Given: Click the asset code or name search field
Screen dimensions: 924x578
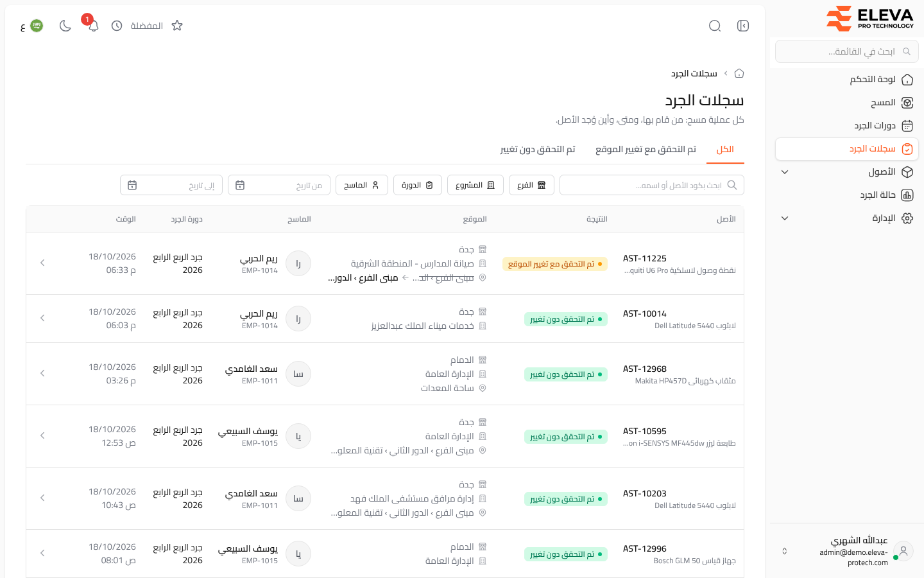Looking at the screenshot, I should click(652, 185).
